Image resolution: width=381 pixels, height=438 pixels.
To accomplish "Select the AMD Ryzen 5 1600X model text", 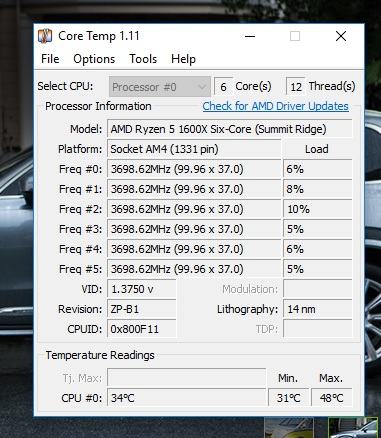I will (229, 129).
